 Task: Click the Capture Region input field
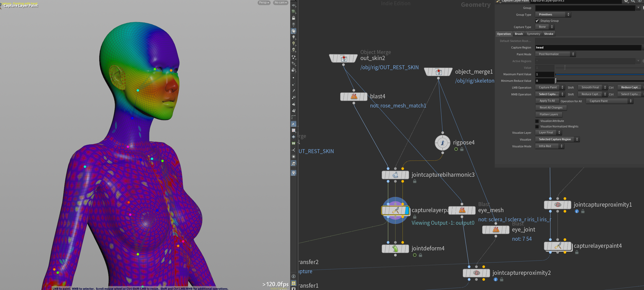[588, 47]
